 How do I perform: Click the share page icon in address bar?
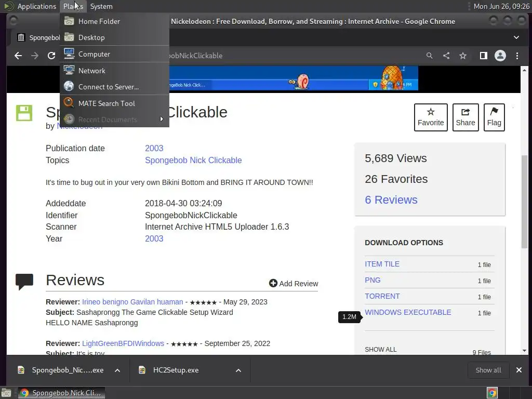tap(446, 55)
